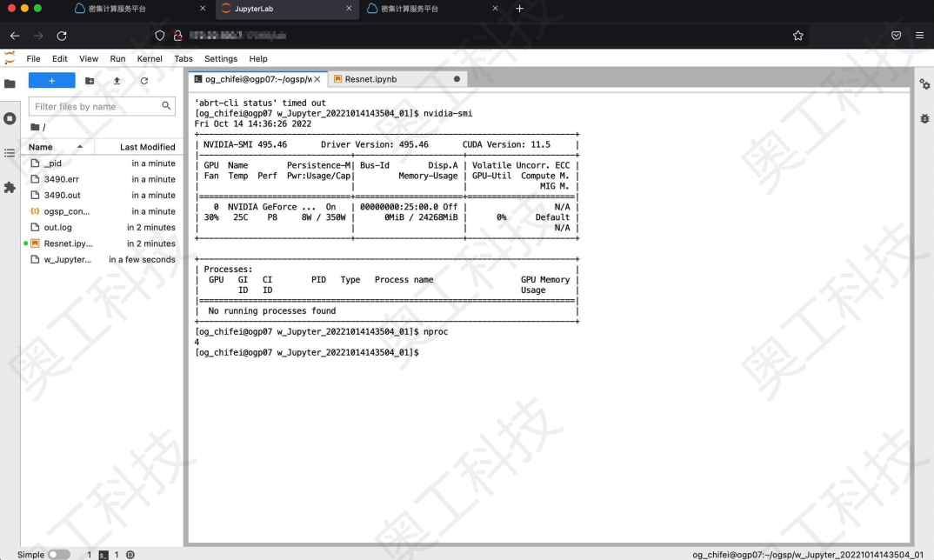Click the terminal count icon in status bar
Viewport: 934px width, 560px height.
[103, 555]
